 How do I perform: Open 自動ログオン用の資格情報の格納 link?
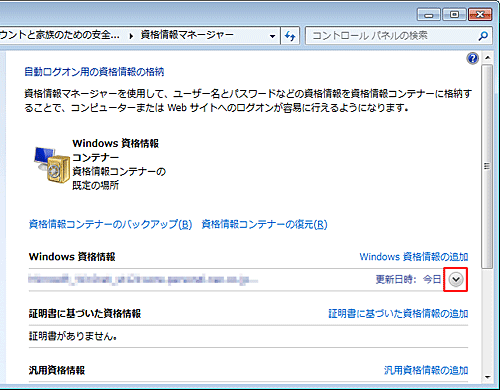point(94,72)
